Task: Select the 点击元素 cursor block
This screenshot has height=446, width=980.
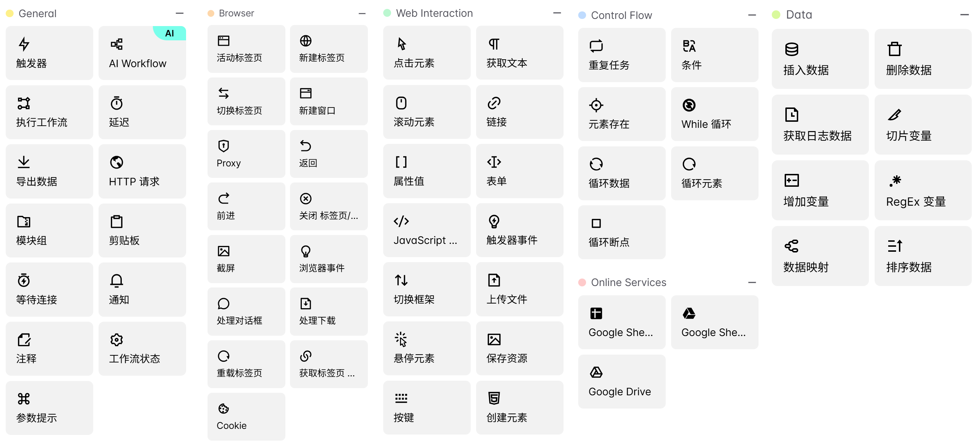Action: (x=426, y=52)
